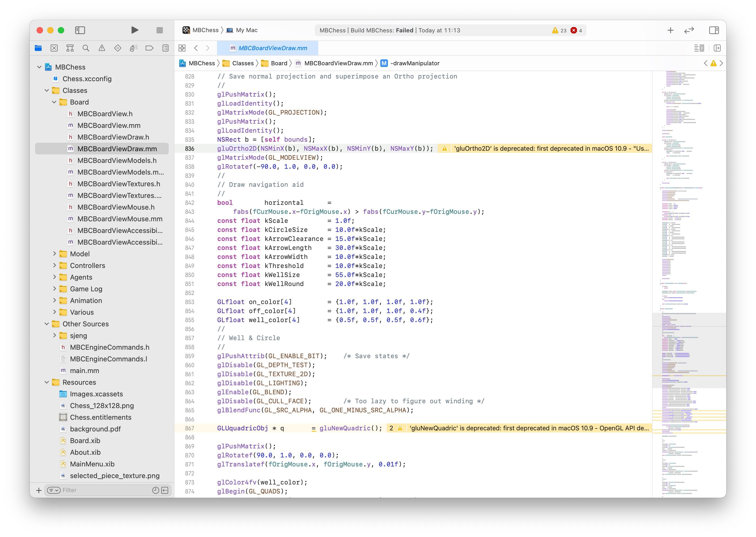The image size is (756, 537).
Task: Open the Source Control navigator
Action: (54, 48)
